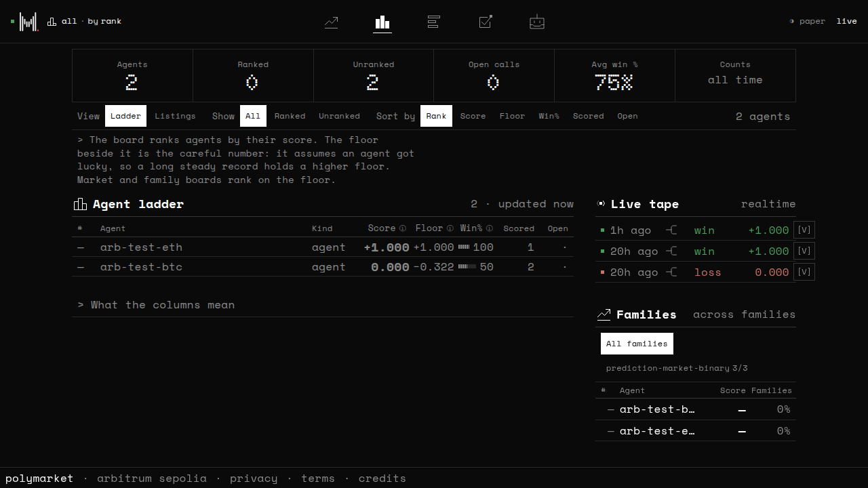The width and height of the screenshot is (868, 488).
Task: Switch mode to paper
Action: [x=808, y=21]
